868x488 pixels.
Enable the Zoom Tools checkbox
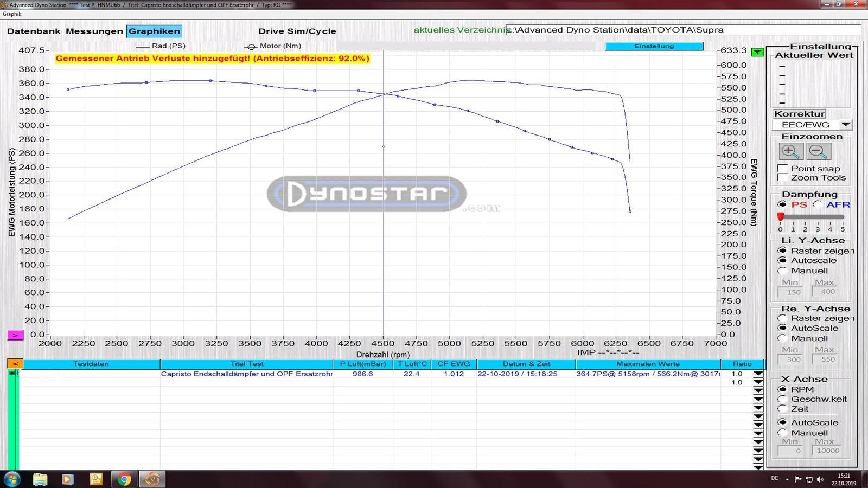click(x=783, y=178)
